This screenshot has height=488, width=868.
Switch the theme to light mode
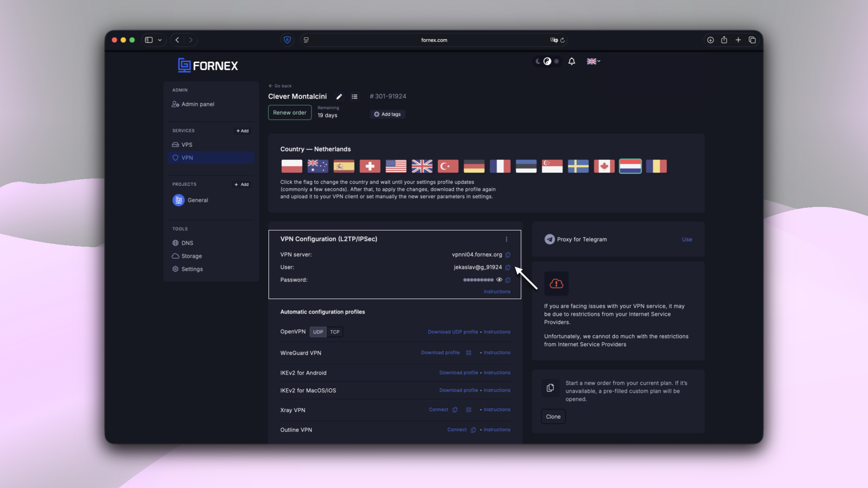[557, 61]
